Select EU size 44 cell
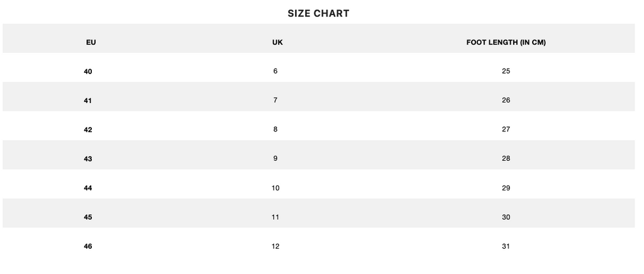This screenshot has height=274, width=644. pyautogui.click(x=88, y=188)
